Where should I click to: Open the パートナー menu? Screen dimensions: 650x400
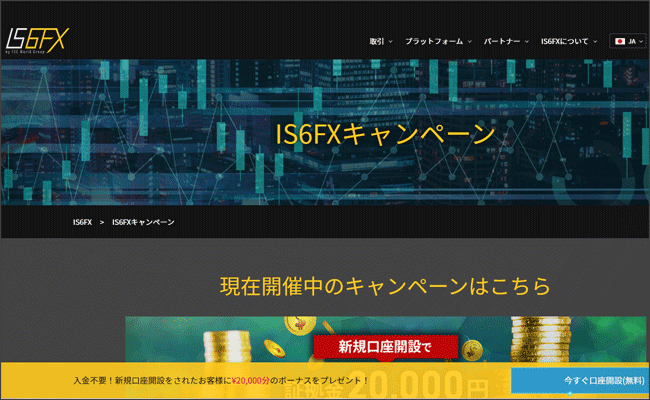click(506, 41)
